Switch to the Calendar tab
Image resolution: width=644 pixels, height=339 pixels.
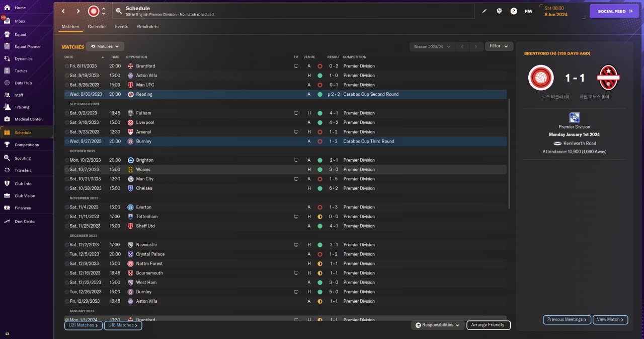tap(97, 27)
